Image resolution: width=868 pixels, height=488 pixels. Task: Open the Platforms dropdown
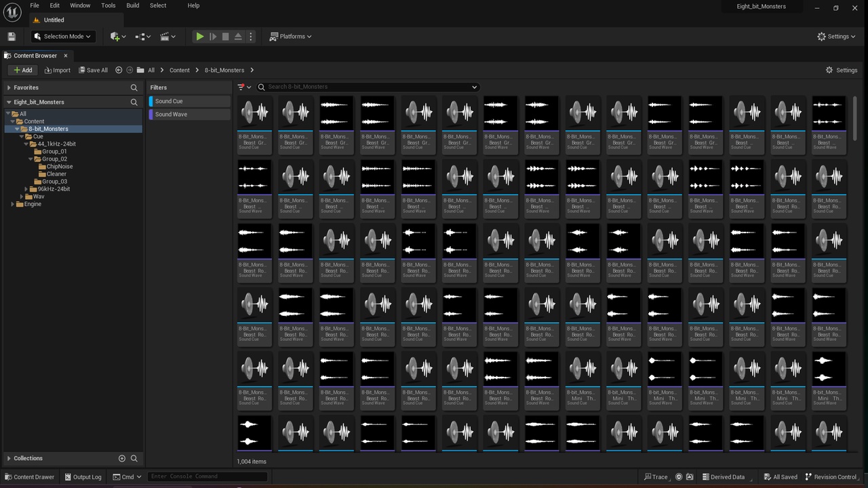pos(290,37)
